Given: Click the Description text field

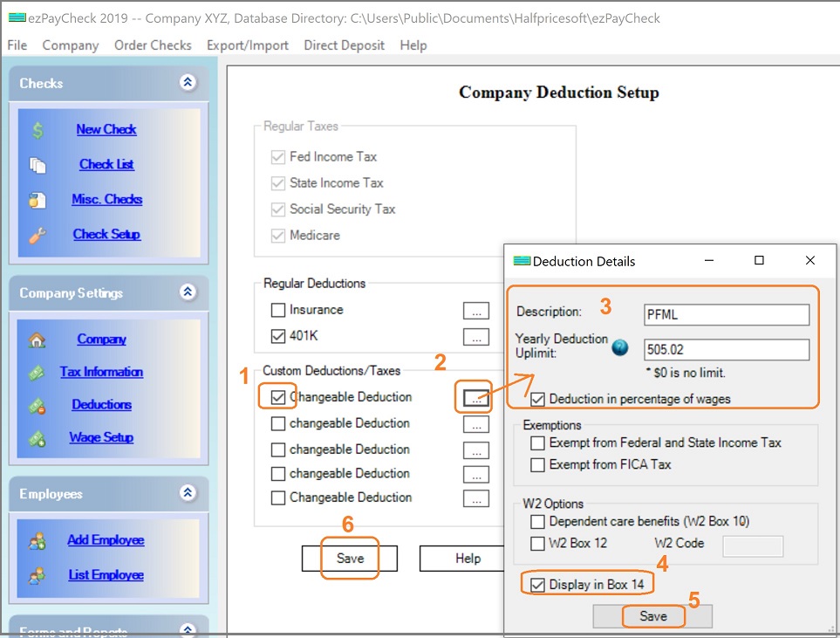Looking at the screenshot, I should click(x=726, y=314).
